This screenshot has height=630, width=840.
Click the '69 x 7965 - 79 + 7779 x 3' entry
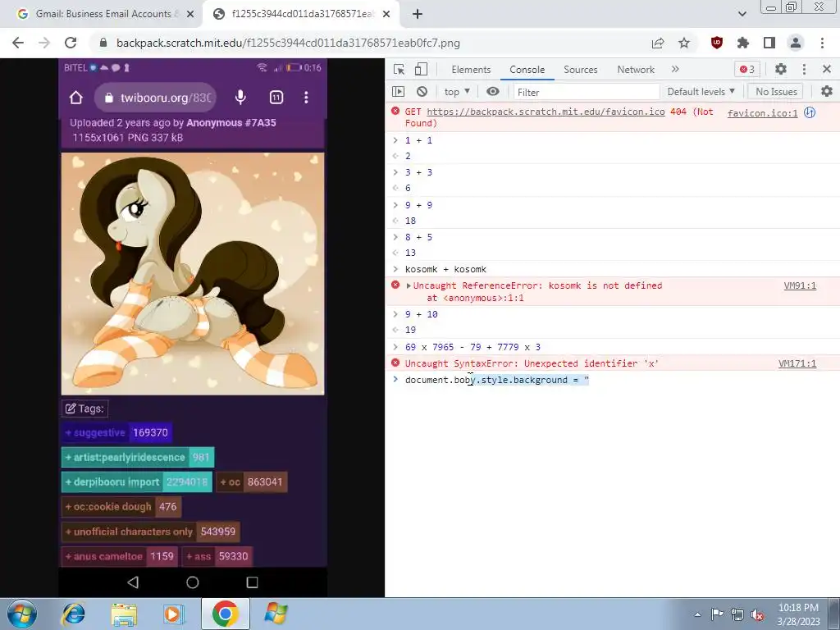pos(472,347)
